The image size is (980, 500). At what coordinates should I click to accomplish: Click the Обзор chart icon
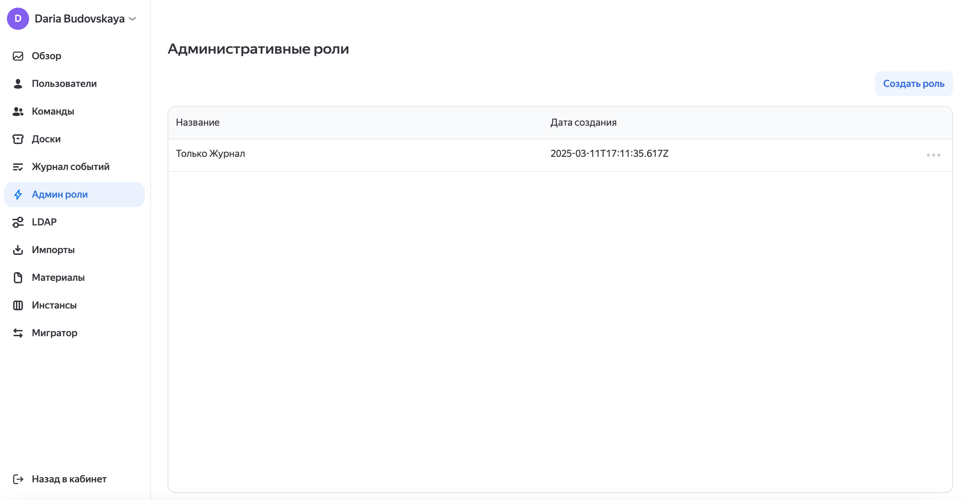[x=18, y=56]
